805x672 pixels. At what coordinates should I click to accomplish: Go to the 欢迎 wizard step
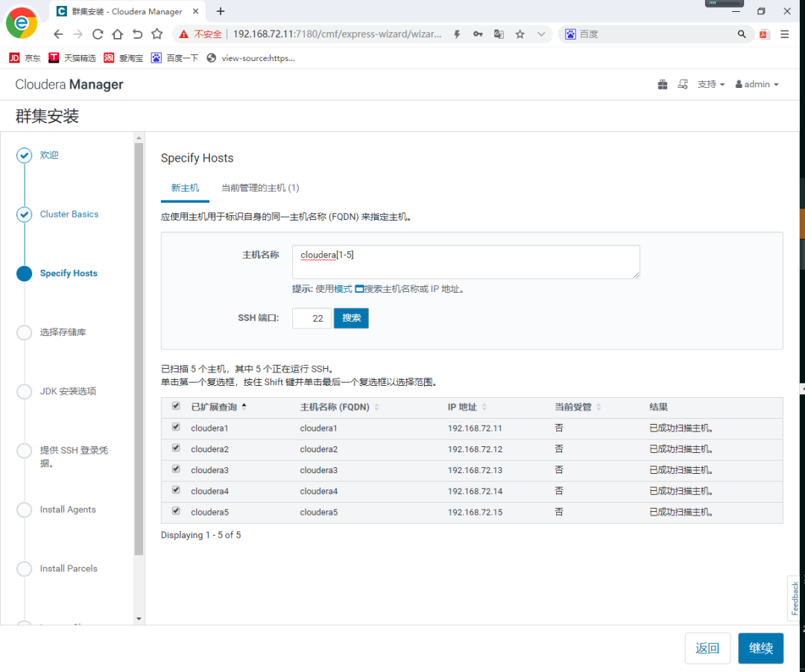point(49,155)
